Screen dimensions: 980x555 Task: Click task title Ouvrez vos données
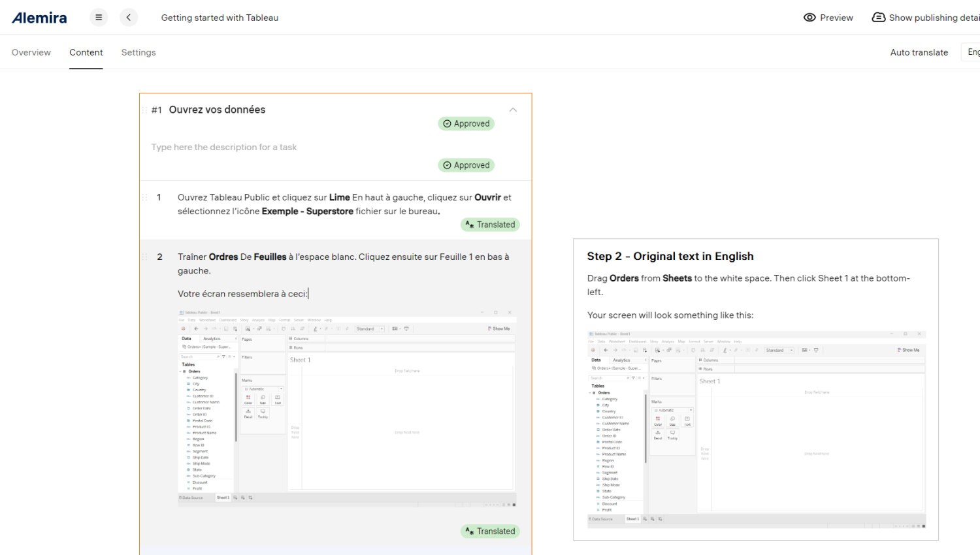point(217,110)
